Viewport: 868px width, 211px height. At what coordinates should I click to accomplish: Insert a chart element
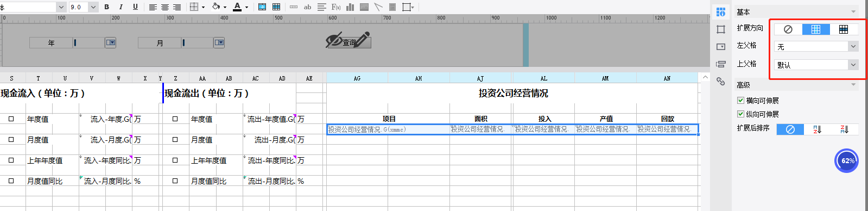click(350, 7)
